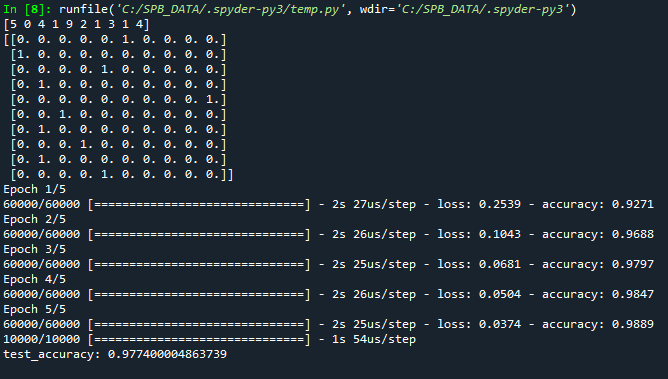Click the 'Epoch 2/5' line

[35, 219]
